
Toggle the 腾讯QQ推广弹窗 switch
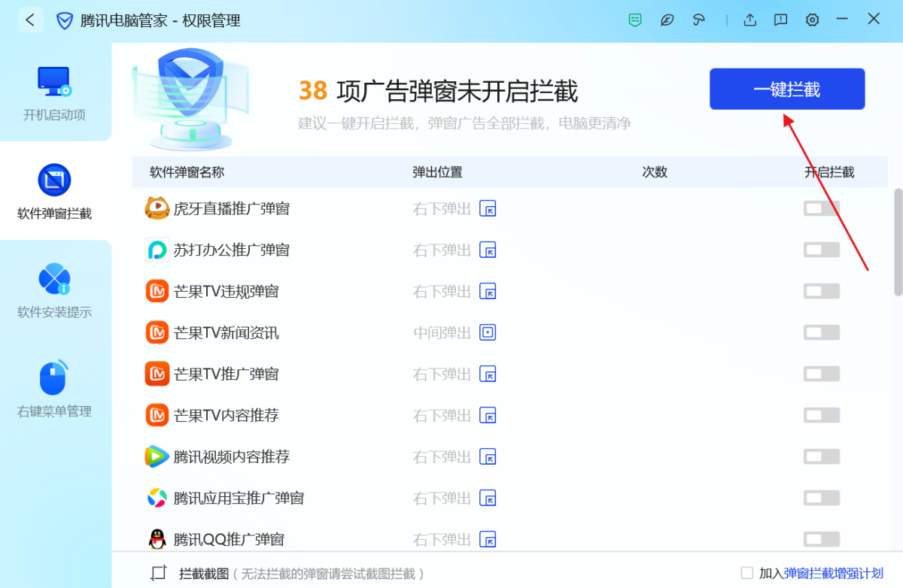pos(821,539)
